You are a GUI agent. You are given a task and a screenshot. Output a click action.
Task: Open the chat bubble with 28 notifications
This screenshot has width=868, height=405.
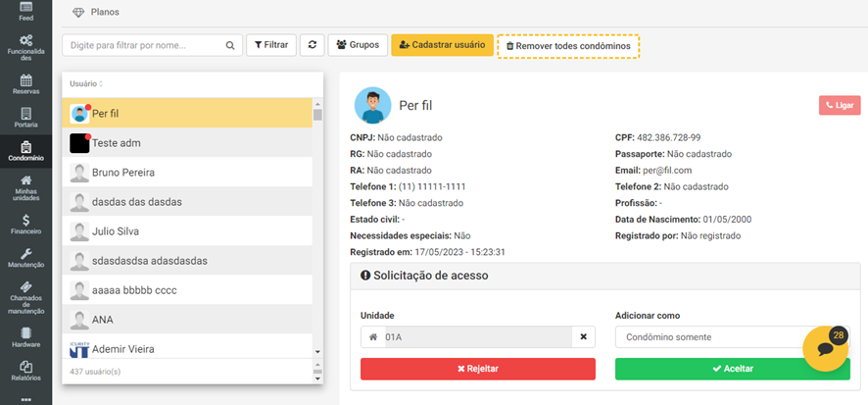point(825,348)
